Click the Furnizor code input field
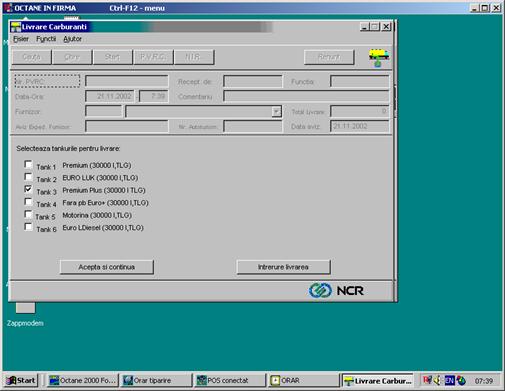The height and width of the screenshot is (391, 505). (x=104, y=111)
